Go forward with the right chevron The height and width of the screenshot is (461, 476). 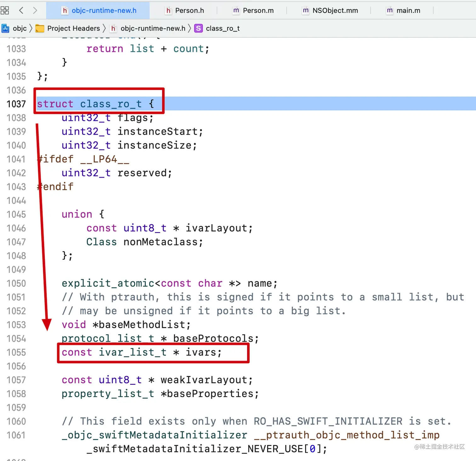click(x=35, y=10)
